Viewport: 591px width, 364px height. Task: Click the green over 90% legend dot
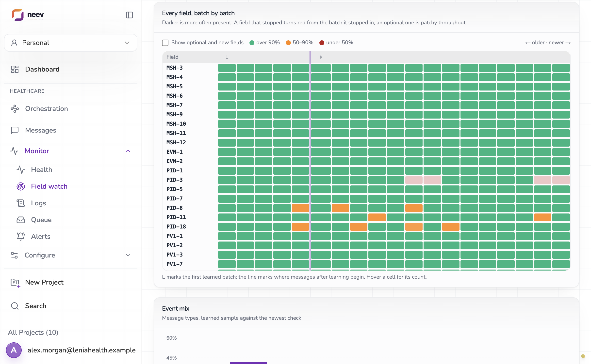click(252, 43)
